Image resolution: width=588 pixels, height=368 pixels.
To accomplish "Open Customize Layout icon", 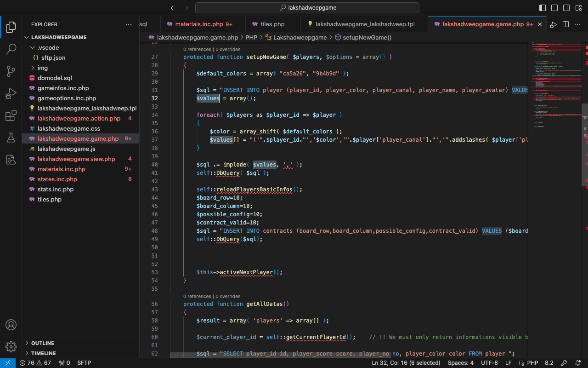I will pyautogui.click(x=578, y=8).
